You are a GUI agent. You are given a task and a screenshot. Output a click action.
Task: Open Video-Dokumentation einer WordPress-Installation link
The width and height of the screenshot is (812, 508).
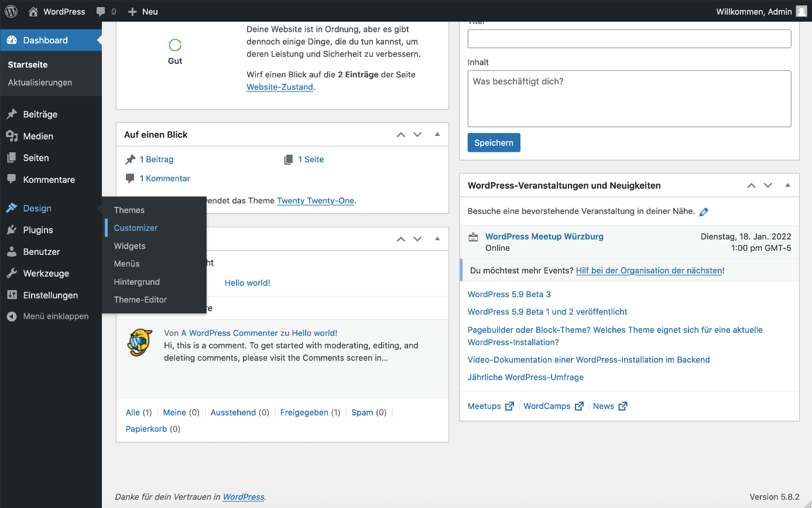589,360
